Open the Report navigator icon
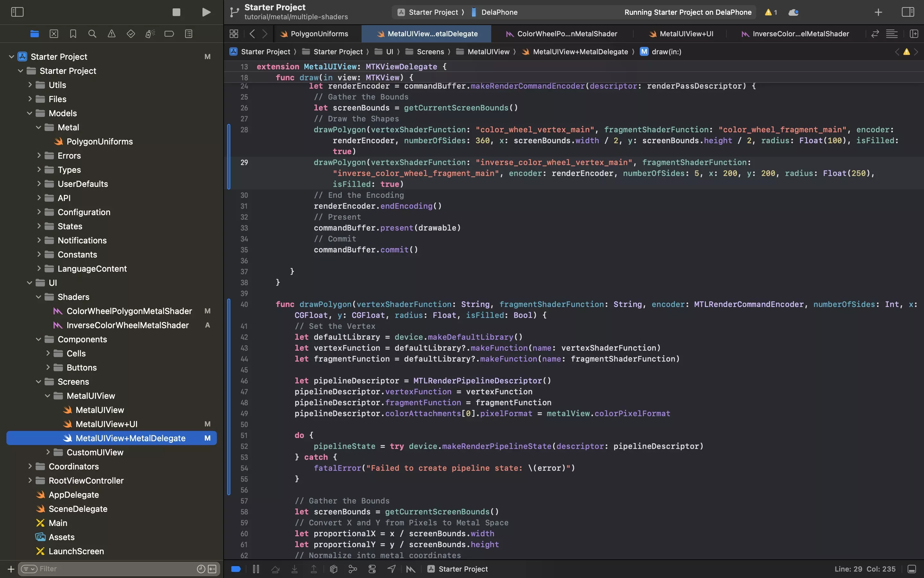Screen dimensions: 924x578 [189, 34]
